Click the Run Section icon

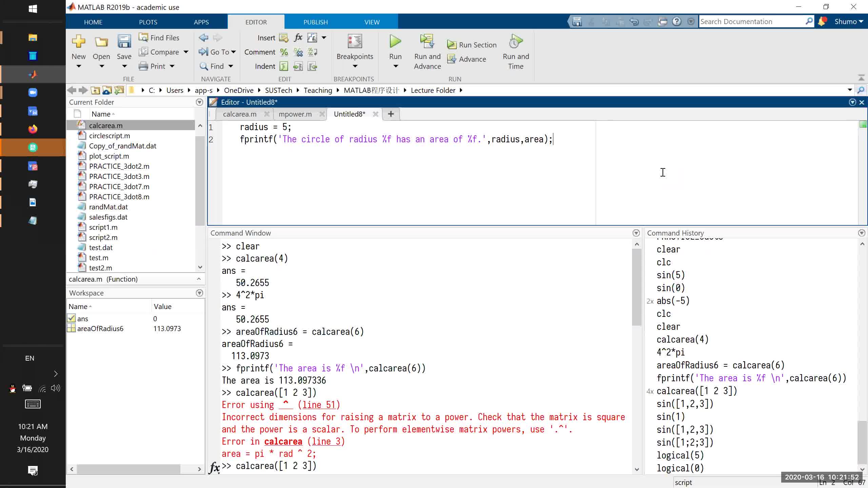tap(451, 45)
